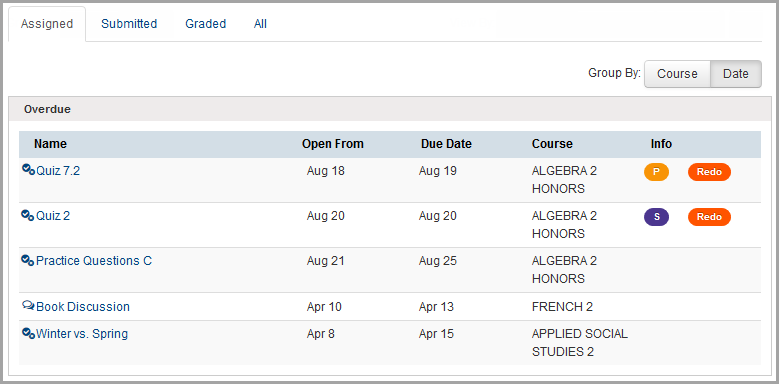This screenshot has height=384, width=779.
Task: Group assignments by Date
Action: pyautogui.click(x=736, y=74)
